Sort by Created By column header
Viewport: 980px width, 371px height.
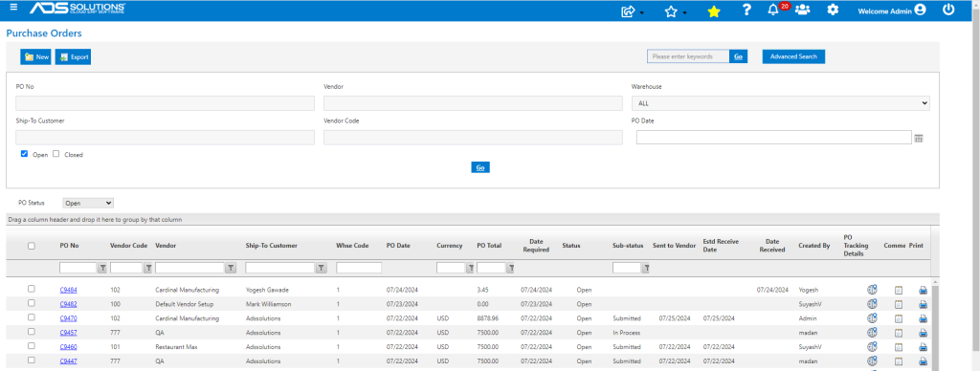coord(813,246)
